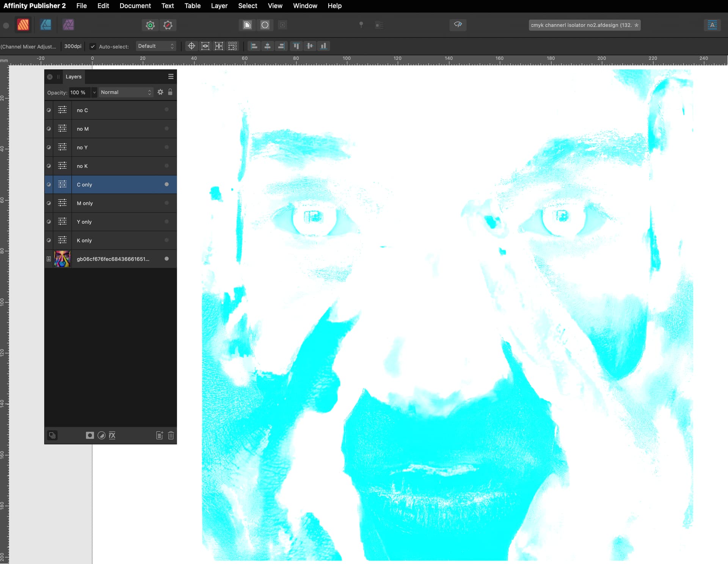Click the Opacity 100 % input field

click(x=80, y=92)
